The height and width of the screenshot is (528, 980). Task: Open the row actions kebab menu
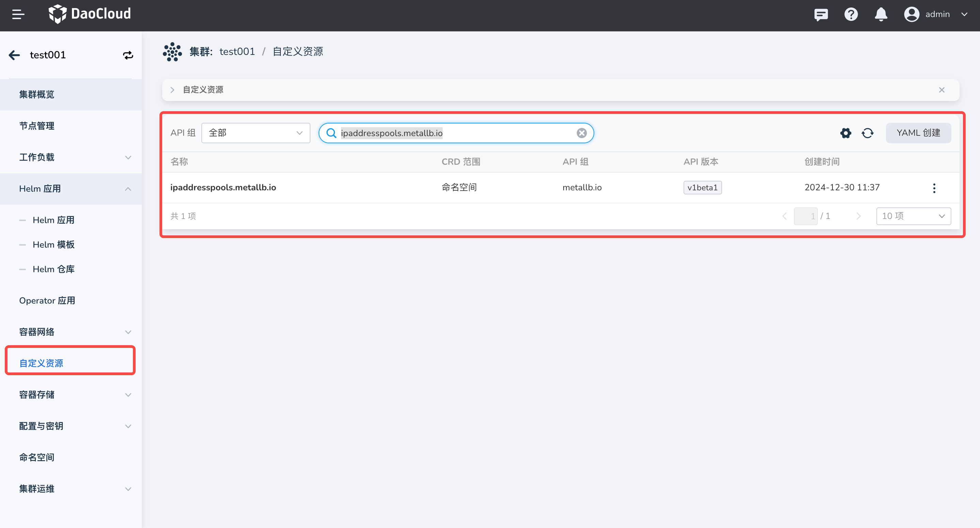934,188
